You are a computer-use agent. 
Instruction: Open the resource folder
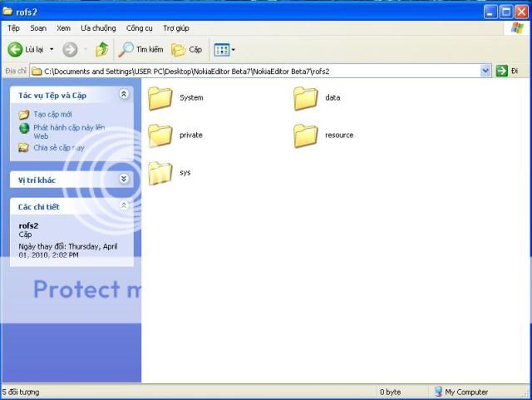point(306,135)
